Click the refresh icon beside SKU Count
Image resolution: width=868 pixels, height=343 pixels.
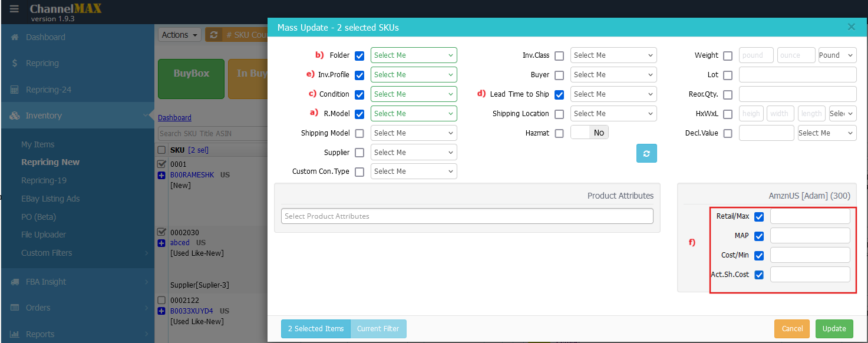pos(214,35)
